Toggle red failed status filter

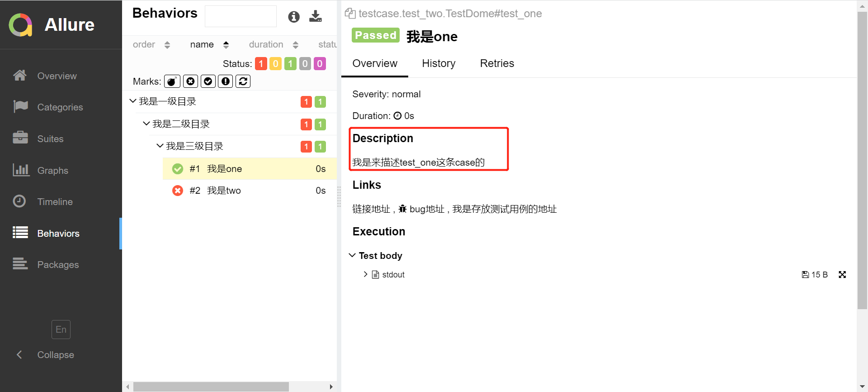(261, 64)
